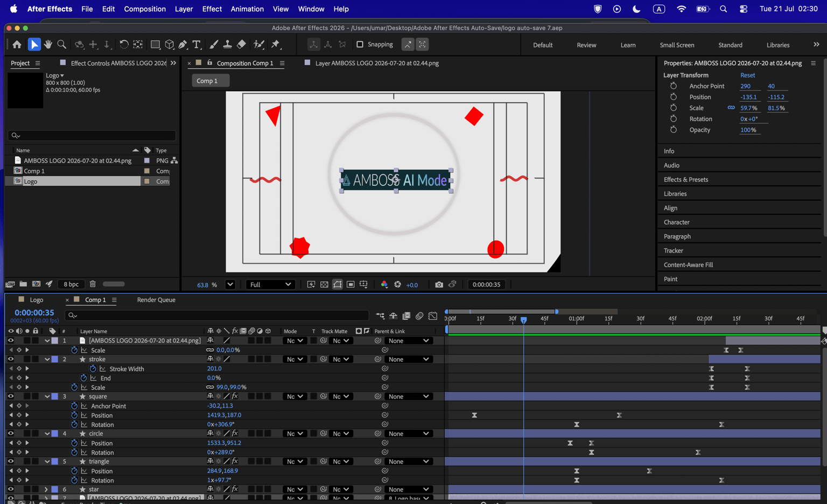Open the Composition menu
Screen dimensions: 827x504
coord(145,9)
